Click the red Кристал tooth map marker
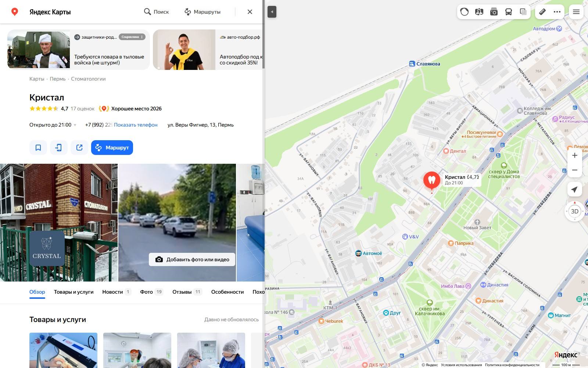The image size is (588, 368). coord(432,181)
